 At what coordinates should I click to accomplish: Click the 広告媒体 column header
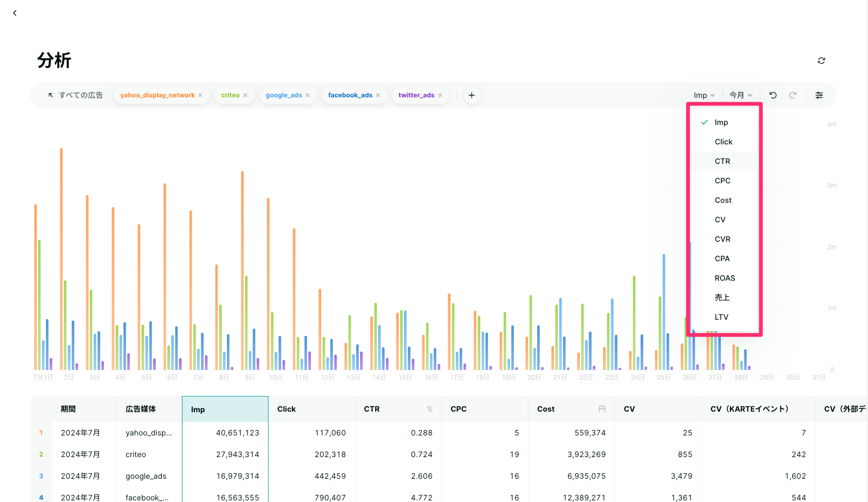coord(149,409)
